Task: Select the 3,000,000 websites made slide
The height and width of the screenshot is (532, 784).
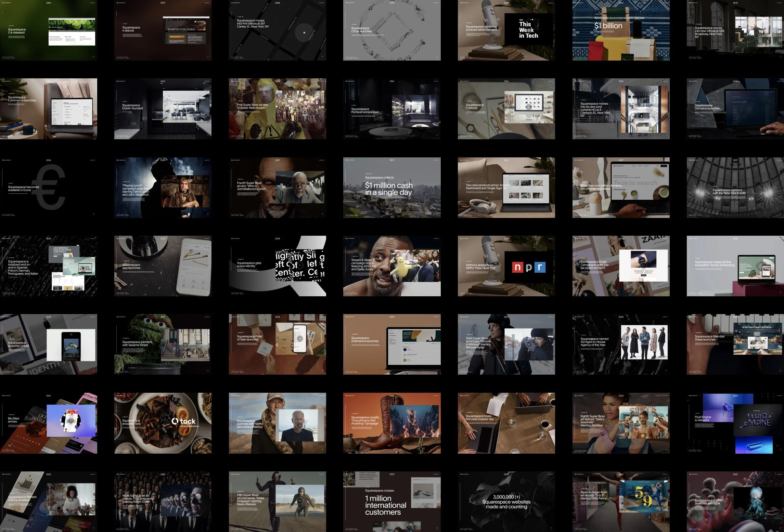Action: click(x=506, y=502)
